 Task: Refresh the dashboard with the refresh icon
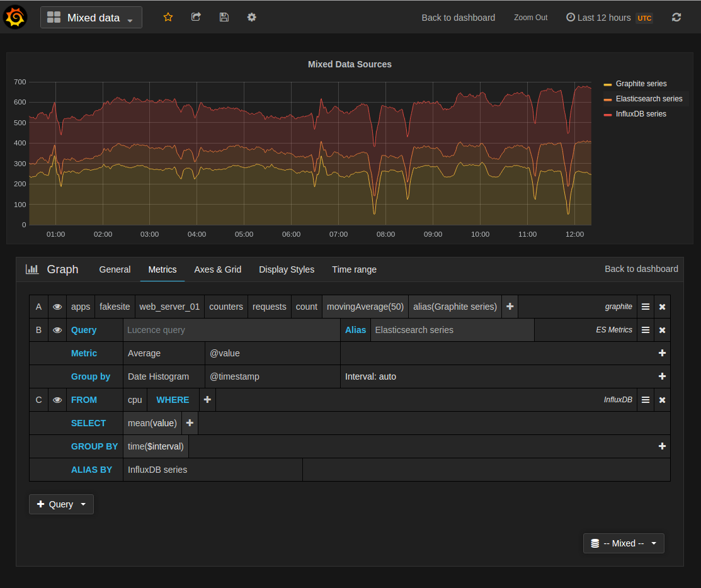click(x=676, y=17)
